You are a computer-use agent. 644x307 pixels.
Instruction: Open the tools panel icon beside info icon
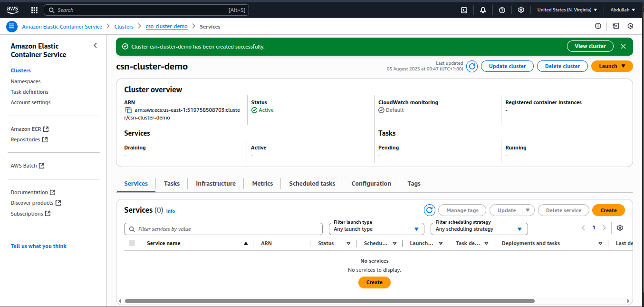coord(616,26)
